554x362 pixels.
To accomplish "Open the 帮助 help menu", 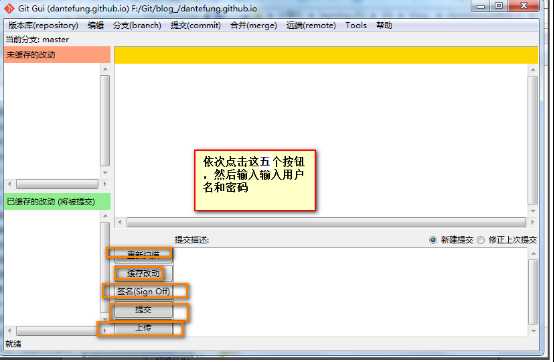I will pos(384,25).
